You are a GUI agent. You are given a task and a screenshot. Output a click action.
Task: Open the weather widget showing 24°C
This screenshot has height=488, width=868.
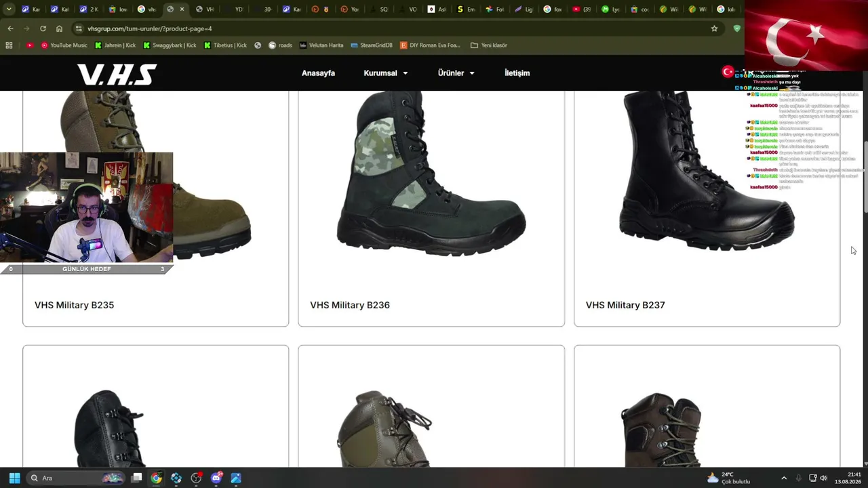coord(729,478)
